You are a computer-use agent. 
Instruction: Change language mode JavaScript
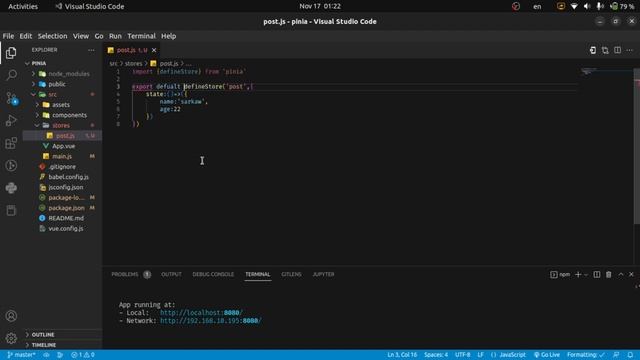coord(512,355)
